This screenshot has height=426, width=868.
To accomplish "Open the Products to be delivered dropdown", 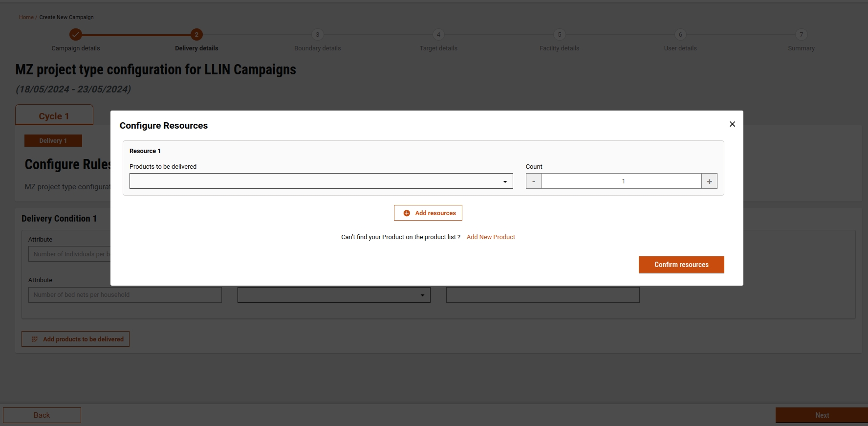I will coord(321,181).
